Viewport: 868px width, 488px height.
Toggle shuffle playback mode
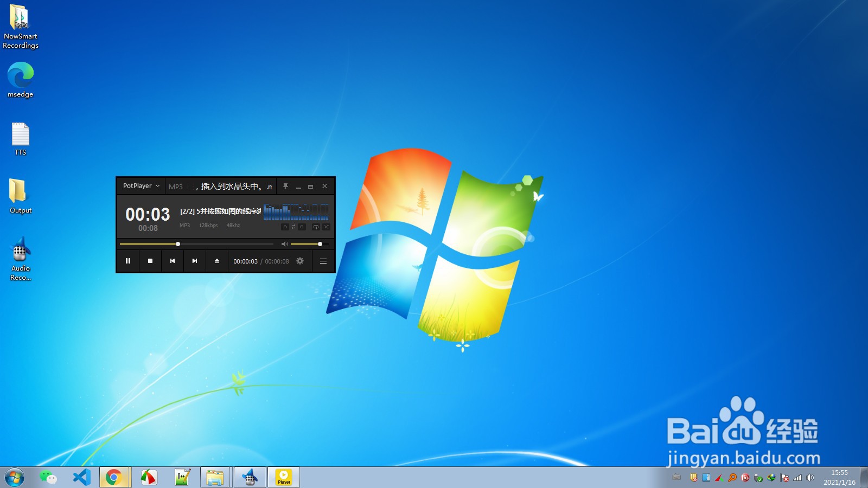[x=327, y=227]
